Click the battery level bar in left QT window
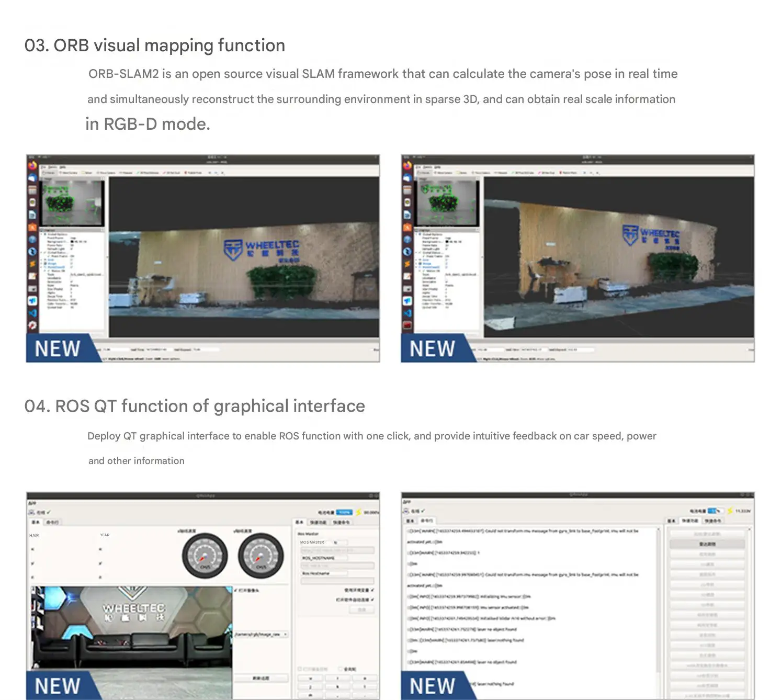The image size is (781, 700). tap(344, 512)
